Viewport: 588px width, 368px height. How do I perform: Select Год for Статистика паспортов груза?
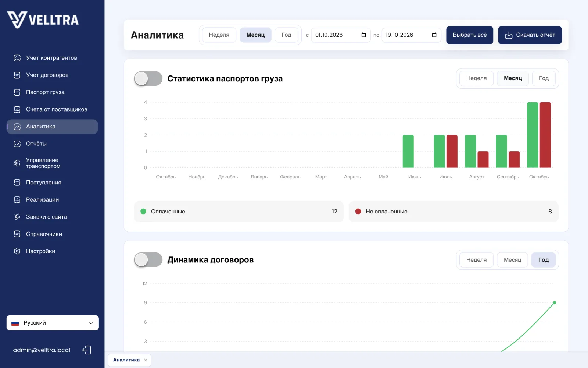[x=544, y=78]
